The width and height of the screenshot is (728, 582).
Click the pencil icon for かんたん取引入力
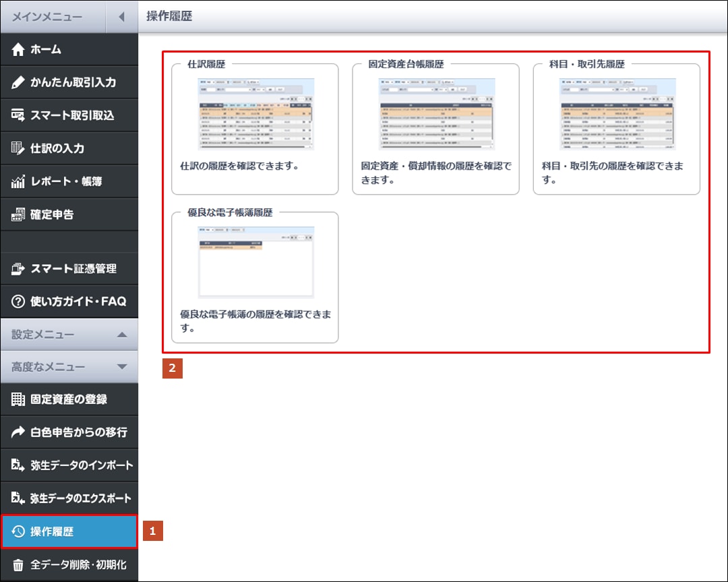(18, 83)
